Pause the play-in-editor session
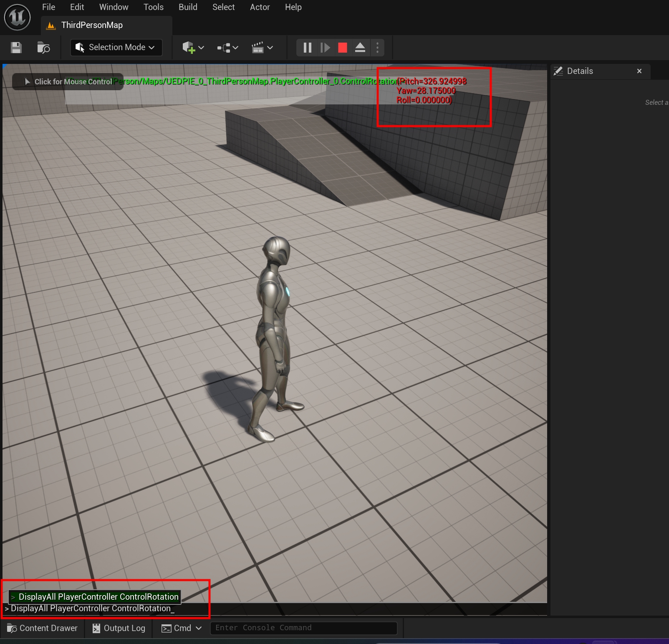669x644 pixels. tap(308, 48)
